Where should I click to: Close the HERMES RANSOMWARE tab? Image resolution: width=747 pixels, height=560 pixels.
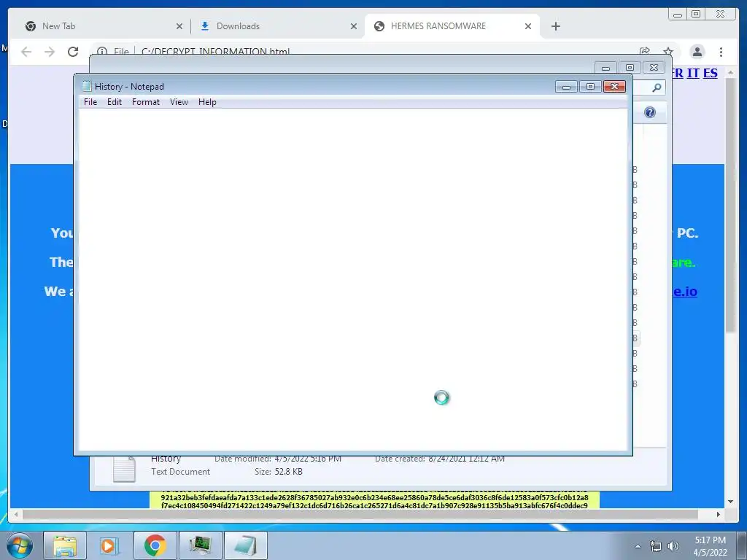(528, 27)
